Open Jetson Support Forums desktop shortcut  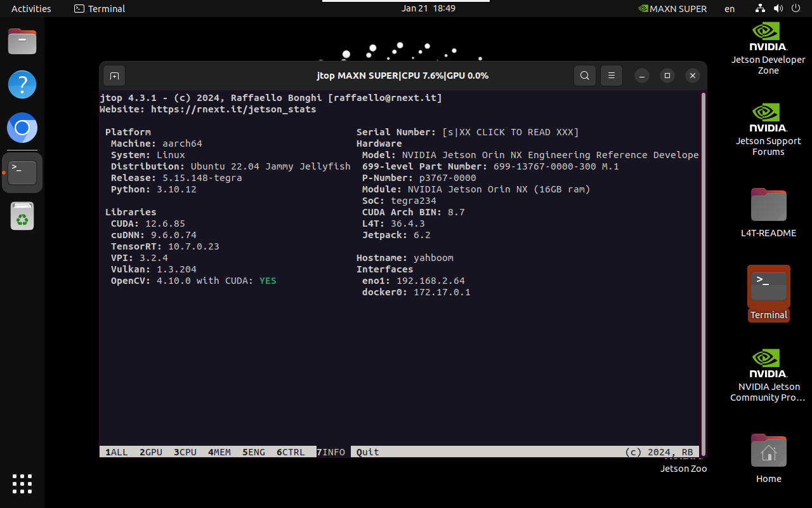pos(768,129)
